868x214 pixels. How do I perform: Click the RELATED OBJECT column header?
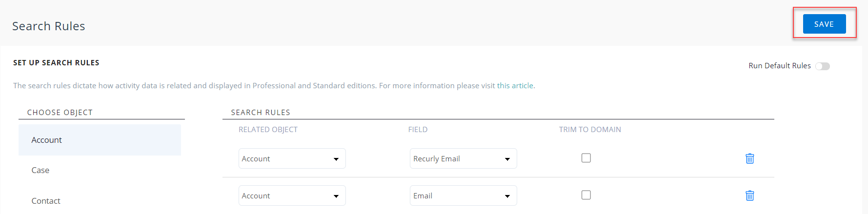click(268, 130)
